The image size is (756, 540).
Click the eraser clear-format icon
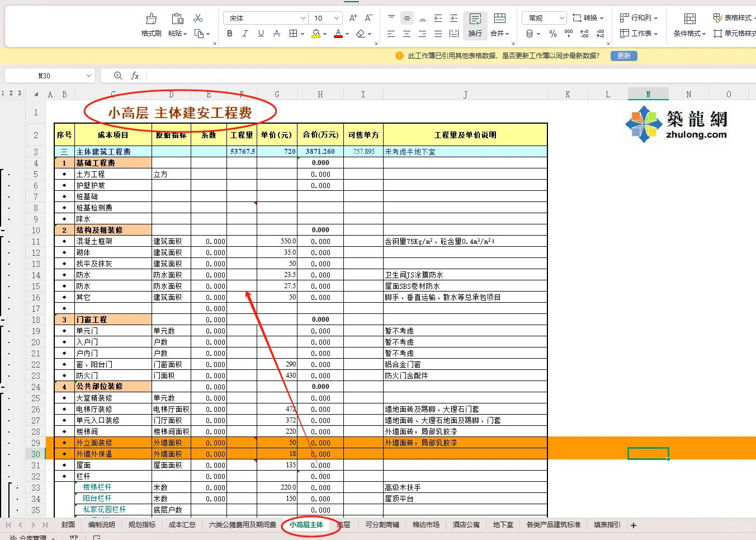[x=361, y=34]
